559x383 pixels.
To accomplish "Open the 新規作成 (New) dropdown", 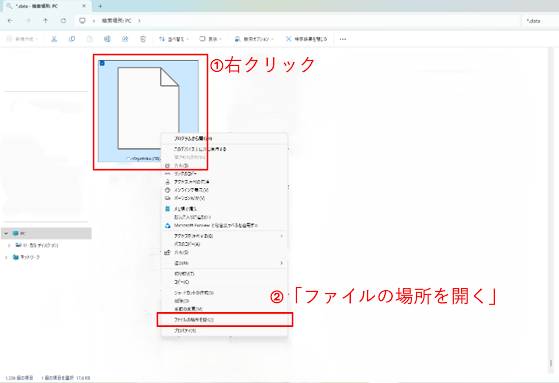I will tap(22, 39).
